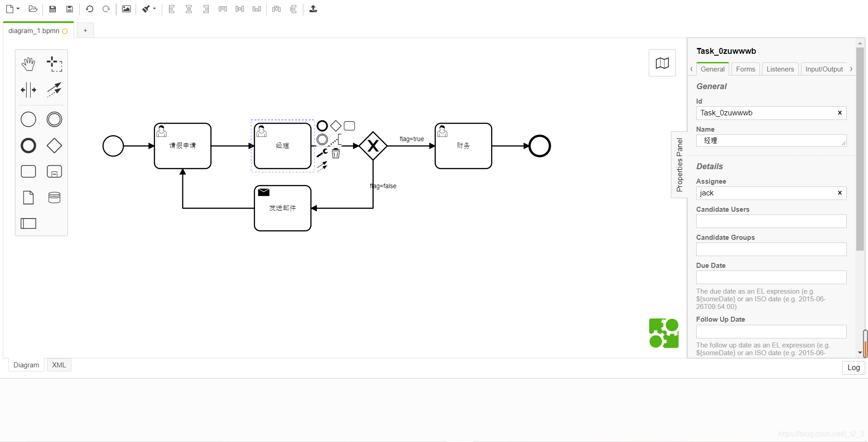
Task: Activate the lasso selection tool
Action: pos(54,64)
